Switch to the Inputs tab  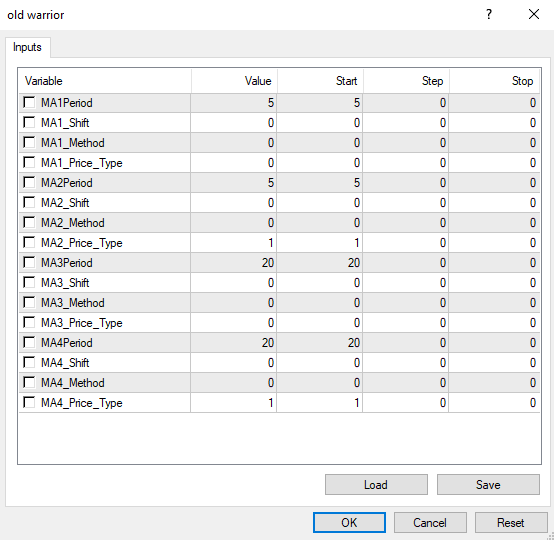coord(27,47)
